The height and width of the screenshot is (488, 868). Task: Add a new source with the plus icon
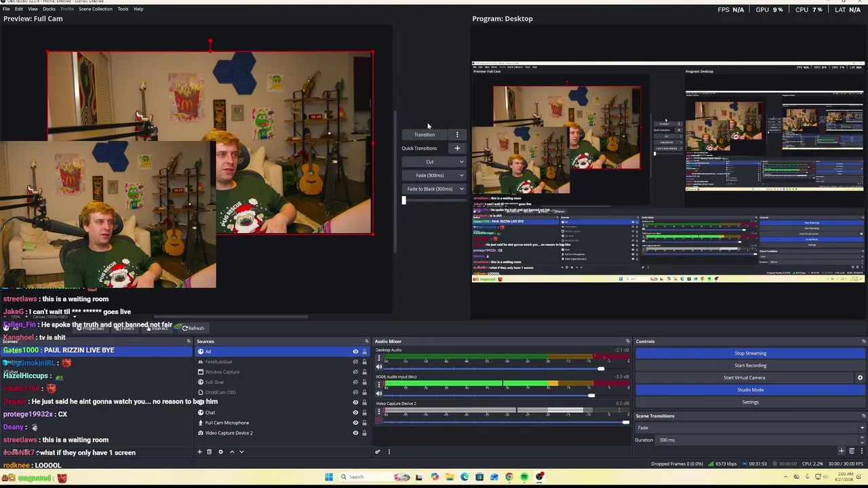tap(199, 451)
